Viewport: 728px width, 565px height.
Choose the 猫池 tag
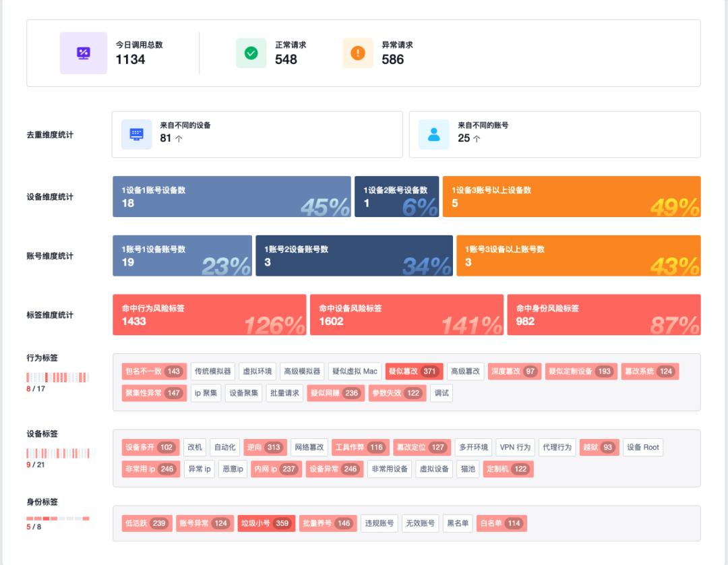pos(468,469)
